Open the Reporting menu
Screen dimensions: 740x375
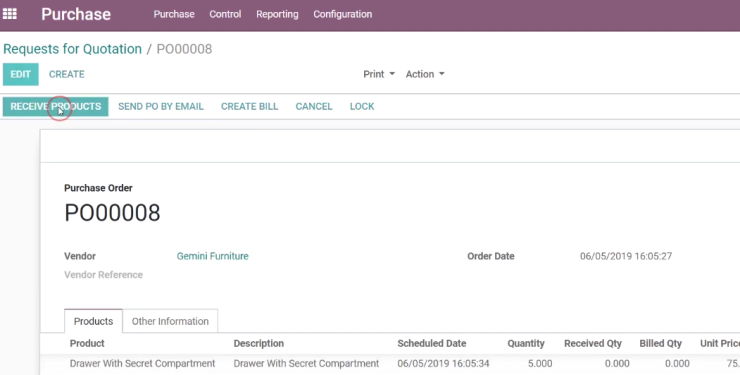pyautogui.click(x=277, y=14)
